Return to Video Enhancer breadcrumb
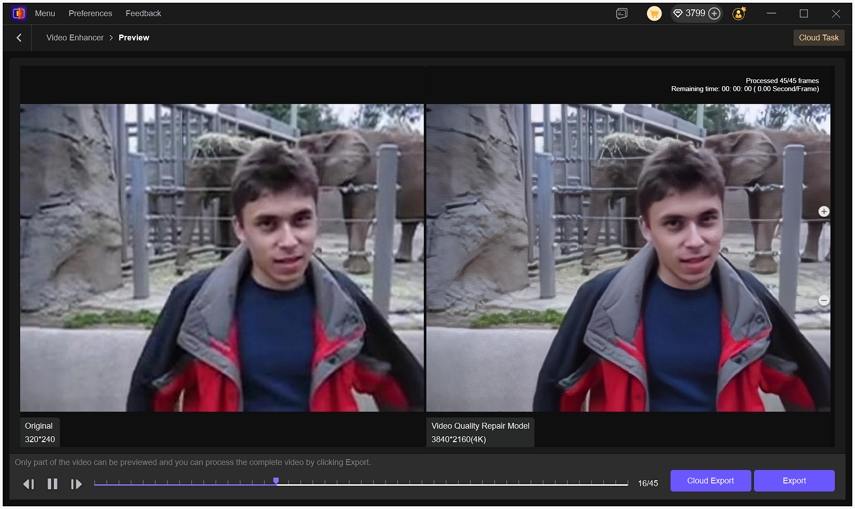 coord(75,38)
